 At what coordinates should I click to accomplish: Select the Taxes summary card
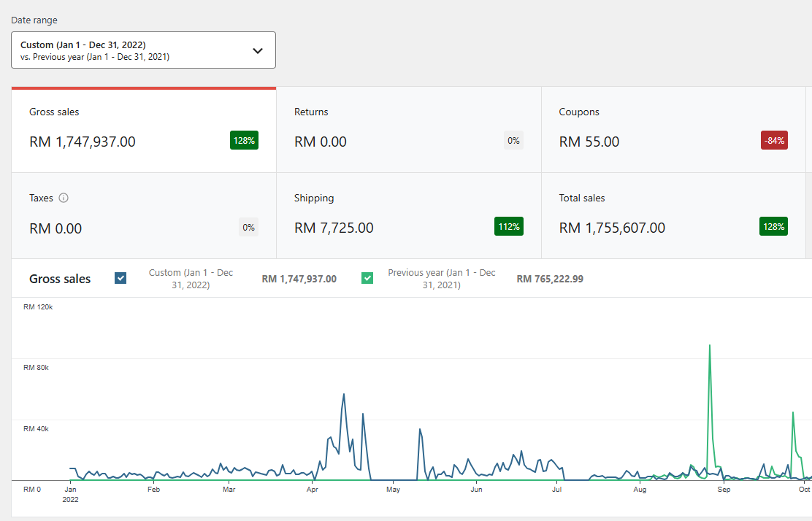tap(144, 216)
